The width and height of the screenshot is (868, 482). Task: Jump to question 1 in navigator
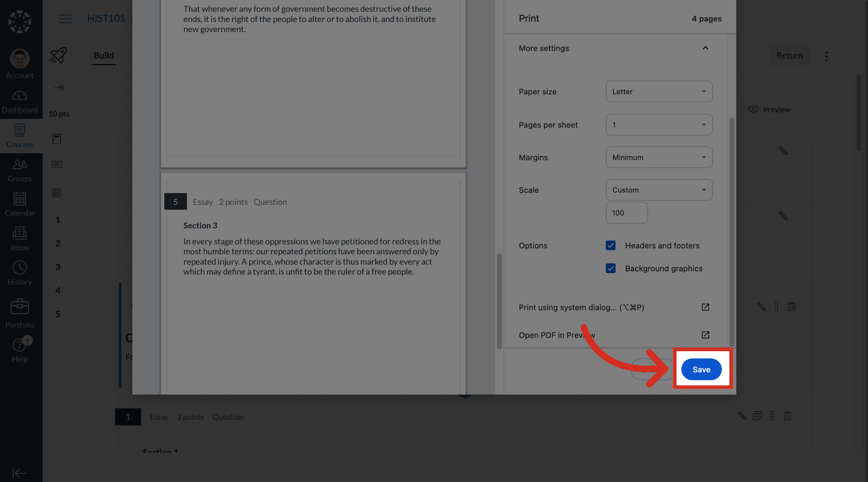tap(58, 220)
